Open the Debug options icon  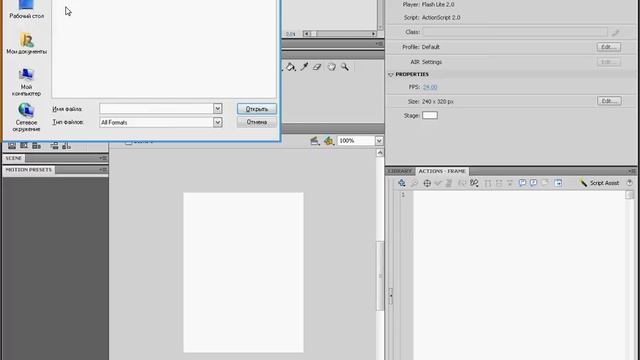(x=474, y=183)
